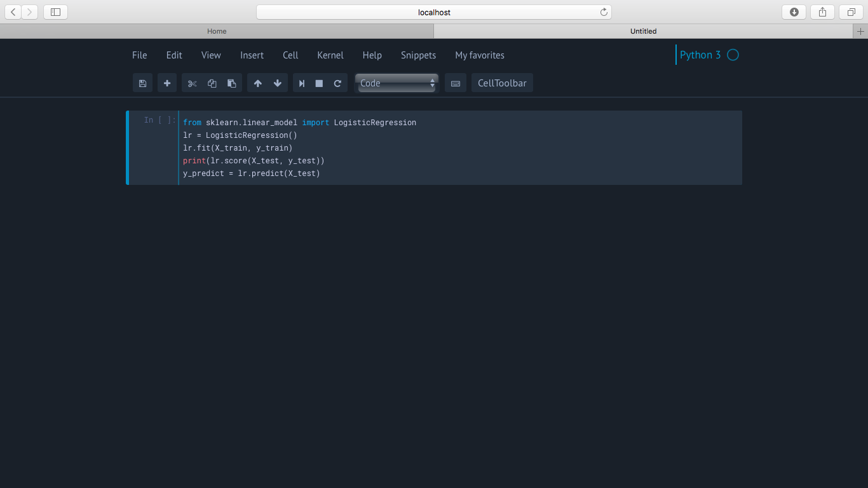The width and height of the screenshot is (868, 488).
Task: Toggle the Safari sidebar
Action: [55, 12]
